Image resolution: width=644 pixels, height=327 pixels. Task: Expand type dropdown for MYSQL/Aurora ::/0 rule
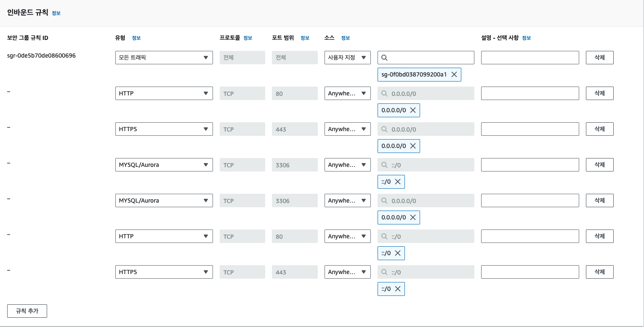pyautogui.click(x=164, y=165)
